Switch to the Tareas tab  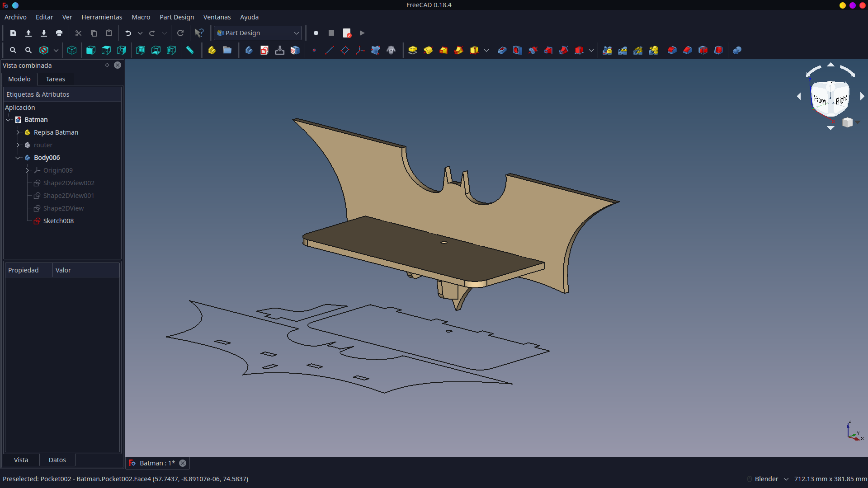pos(56,79)
